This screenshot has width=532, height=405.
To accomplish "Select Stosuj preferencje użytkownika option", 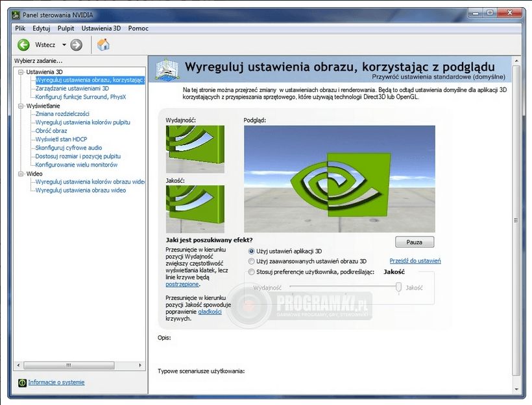I will pos(252,272).
